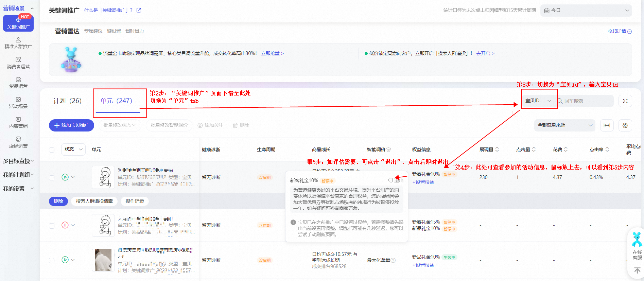Open 关键词推广 in the sidebar
The height and width of the screenshot is (281, 644).
[x=18, y=23]
